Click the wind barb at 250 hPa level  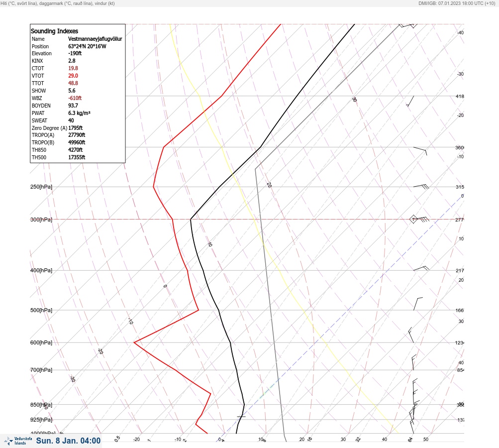coord(421,186)
